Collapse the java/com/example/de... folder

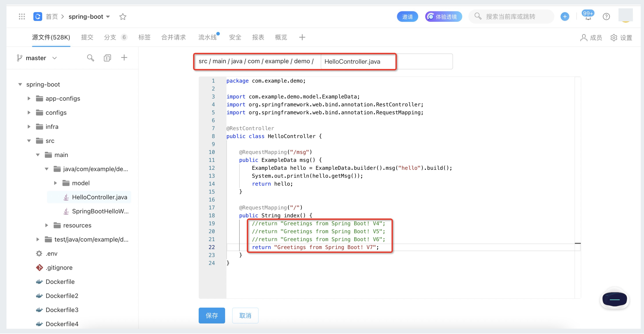[x=47, y=169]
